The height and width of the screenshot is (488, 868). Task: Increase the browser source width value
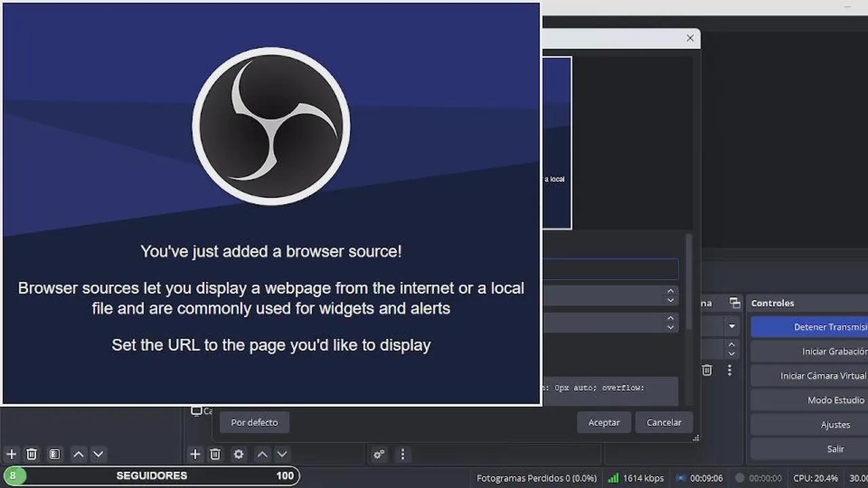[670, 291]
